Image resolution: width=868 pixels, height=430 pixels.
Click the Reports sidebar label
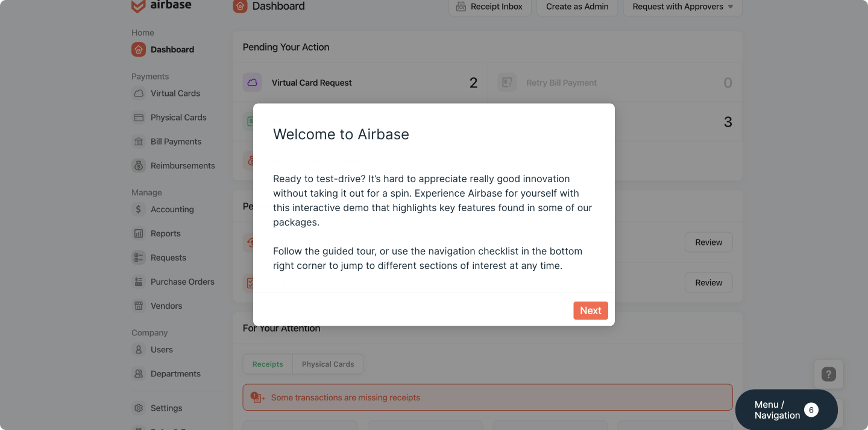point(166,233)
